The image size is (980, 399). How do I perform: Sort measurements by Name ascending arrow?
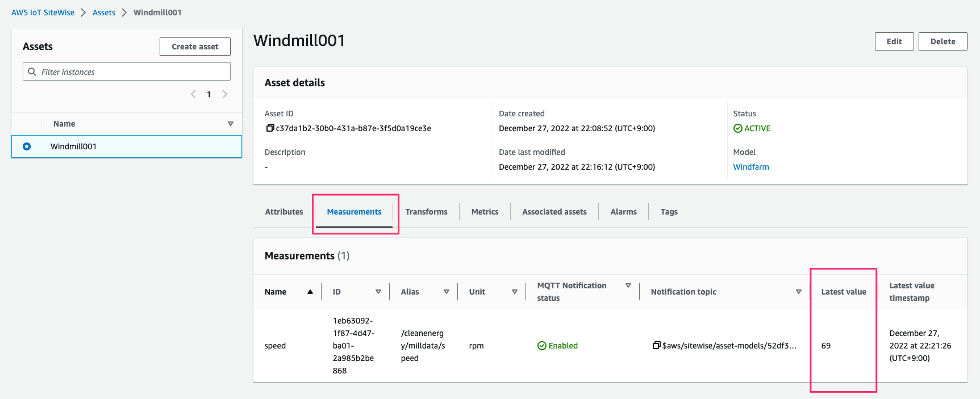[310, 292]
